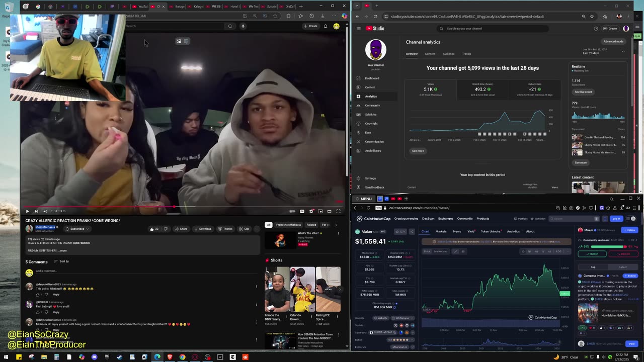Open 'Orlando Brown' short thumbnail
The width and height of the screenshot is (644, 362).
pyautogui.click(x=302, y=289)
